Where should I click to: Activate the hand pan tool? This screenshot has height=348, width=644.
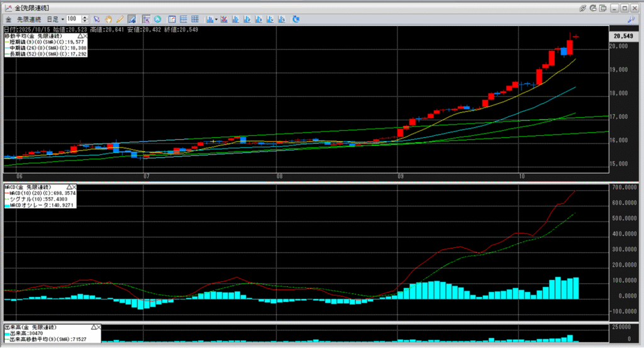point(108,19)
